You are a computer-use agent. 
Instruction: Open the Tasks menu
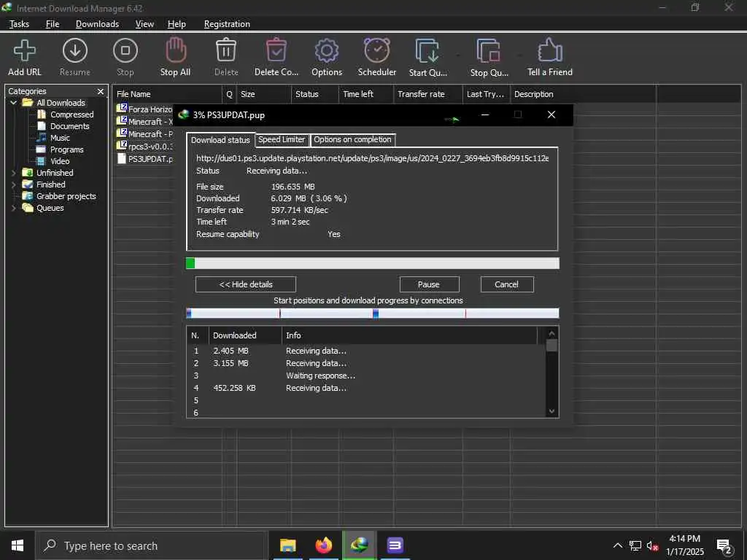tap(19, 24)
